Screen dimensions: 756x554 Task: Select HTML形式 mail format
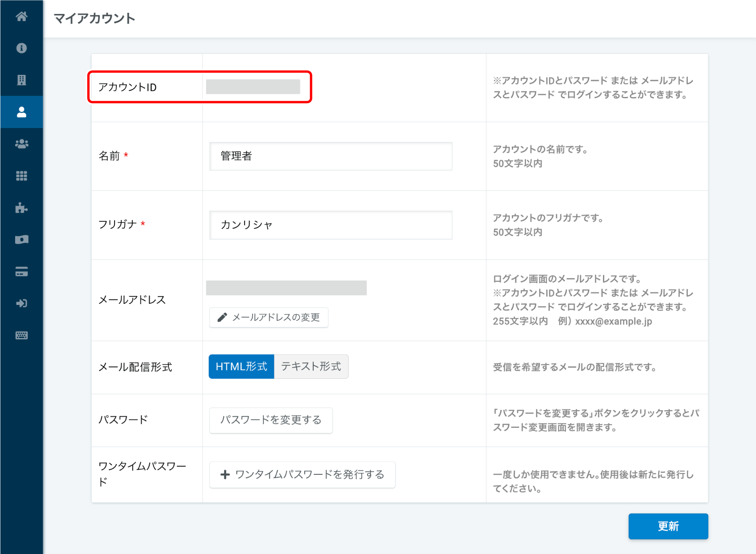tap(241, 366)
